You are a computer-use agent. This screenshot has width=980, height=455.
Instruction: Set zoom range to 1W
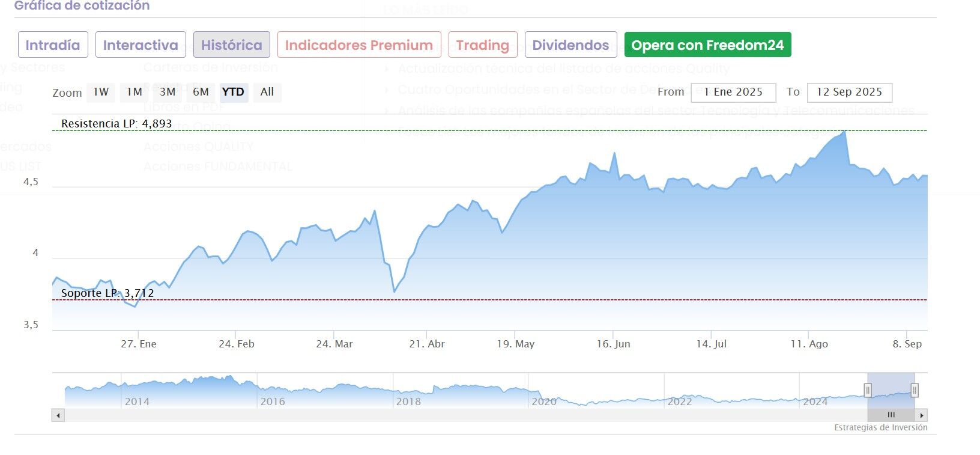pos(101,92)
